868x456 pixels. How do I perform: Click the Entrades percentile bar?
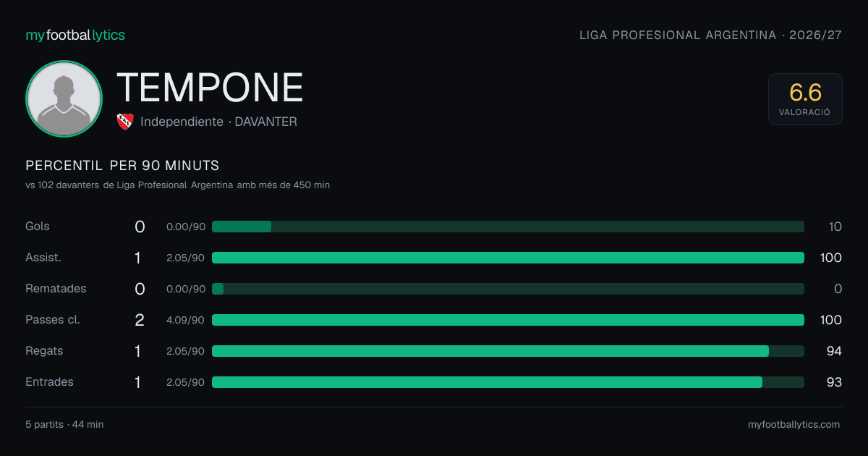(x=508, y=382)
